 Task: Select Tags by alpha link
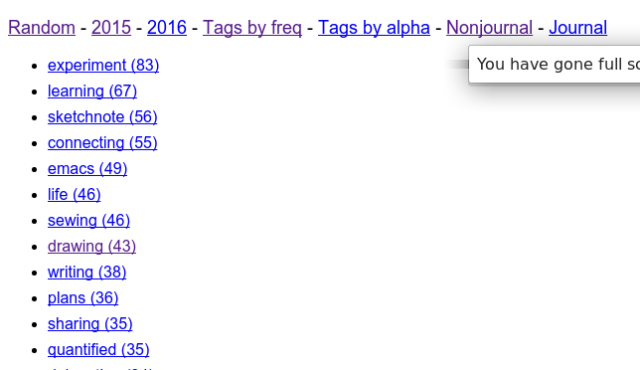pyautogui.click(x=374, y=28)
